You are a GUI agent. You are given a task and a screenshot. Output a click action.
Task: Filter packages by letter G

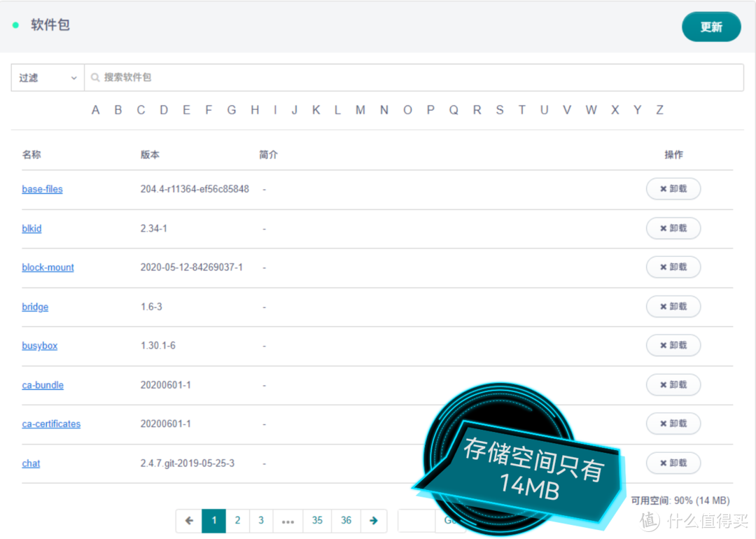pos(232,110)
